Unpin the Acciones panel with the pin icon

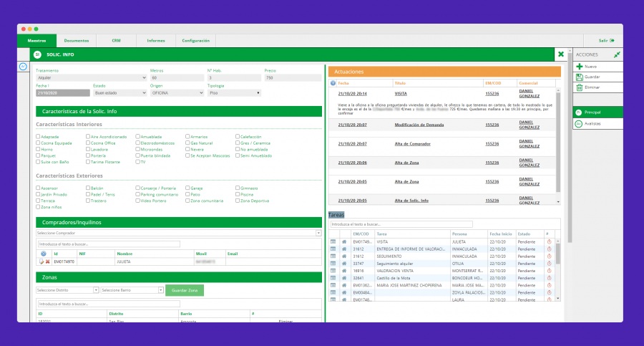617,54
